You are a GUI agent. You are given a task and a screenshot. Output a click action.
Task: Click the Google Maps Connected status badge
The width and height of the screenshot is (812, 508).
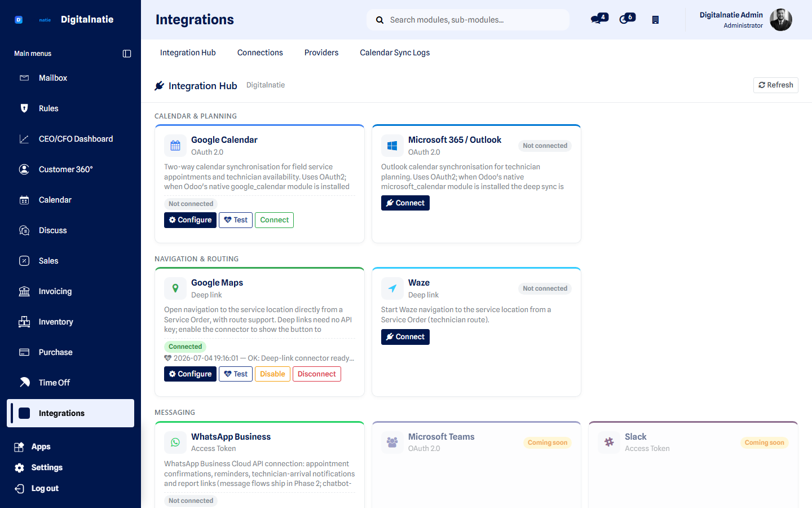point(186,347)
